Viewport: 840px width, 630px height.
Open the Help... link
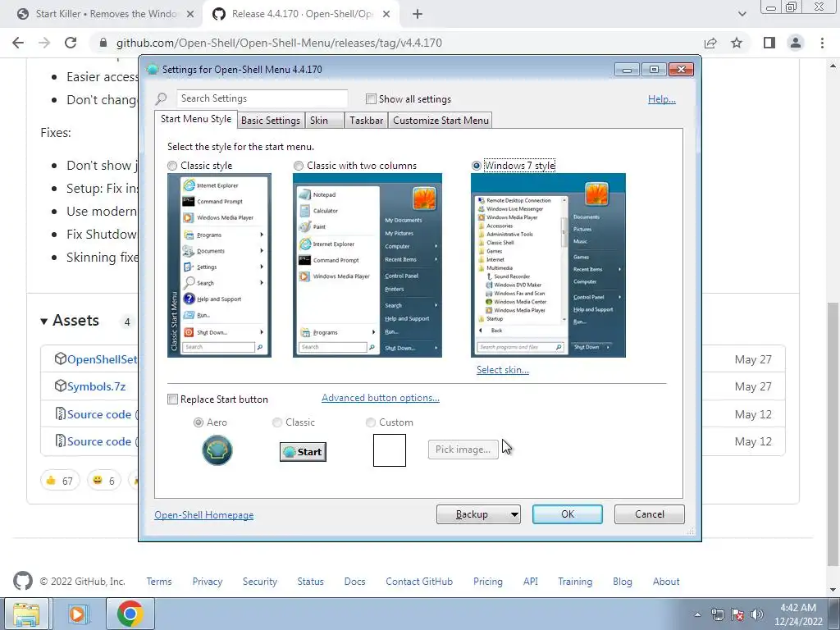coord(662,99)
